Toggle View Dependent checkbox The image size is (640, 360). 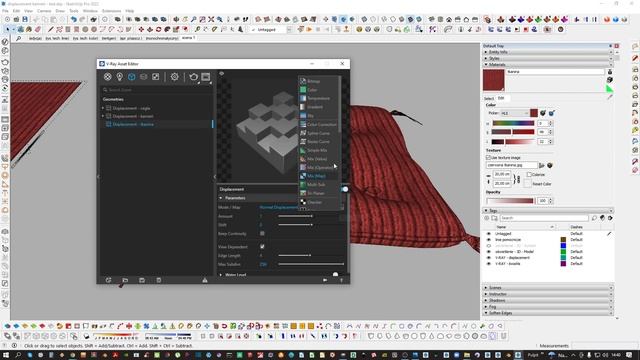[262, 247]
